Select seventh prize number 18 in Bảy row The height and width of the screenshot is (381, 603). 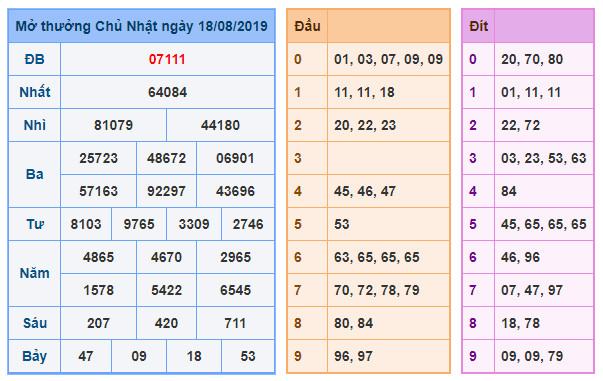194,356
